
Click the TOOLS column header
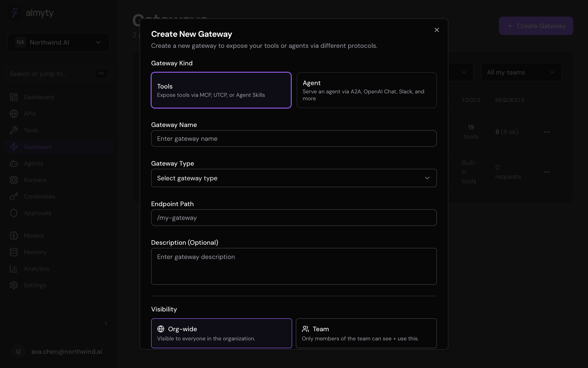coord(471,100)
